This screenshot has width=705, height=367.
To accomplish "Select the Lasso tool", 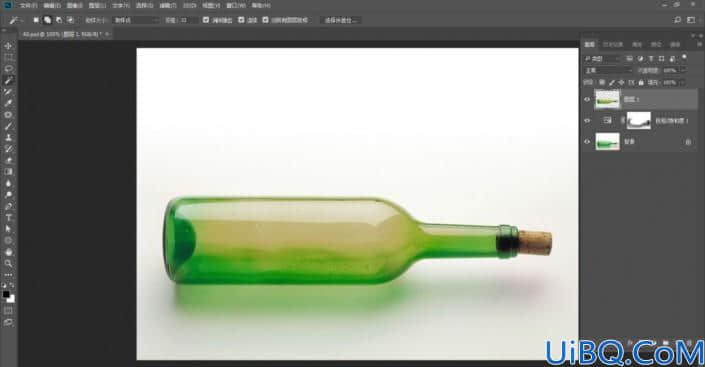I will pyautogui.click(x=8, y=69).
